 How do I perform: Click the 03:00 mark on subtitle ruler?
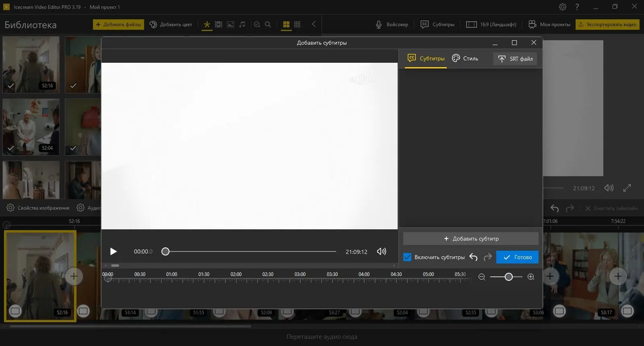click(x=300, y=274)
